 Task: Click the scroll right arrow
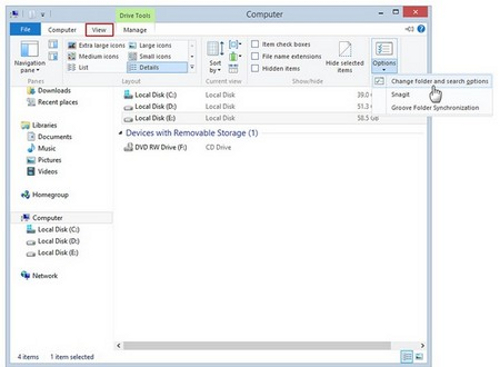coord(422,346)
